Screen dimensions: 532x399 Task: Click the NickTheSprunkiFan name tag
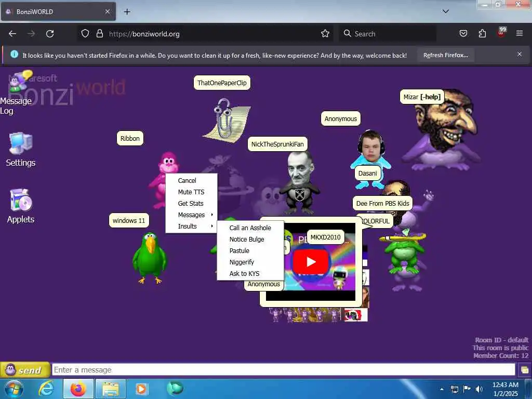[277, 144]
